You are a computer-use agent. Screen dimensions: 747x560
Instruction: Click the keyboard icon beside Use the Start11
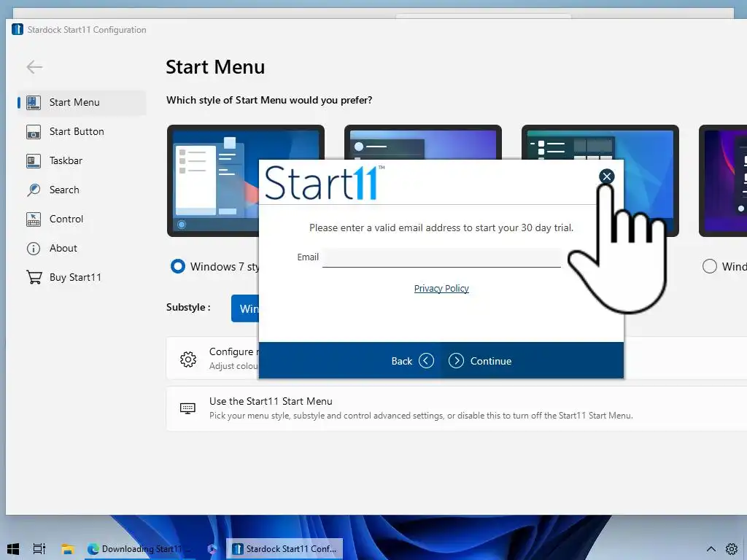point(187,408)
